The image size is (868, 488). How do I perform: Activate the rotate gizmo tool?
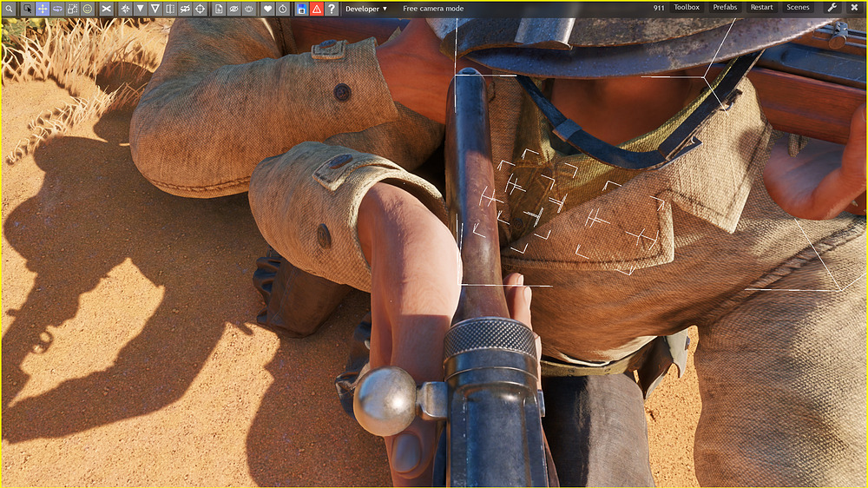point(57,9)
